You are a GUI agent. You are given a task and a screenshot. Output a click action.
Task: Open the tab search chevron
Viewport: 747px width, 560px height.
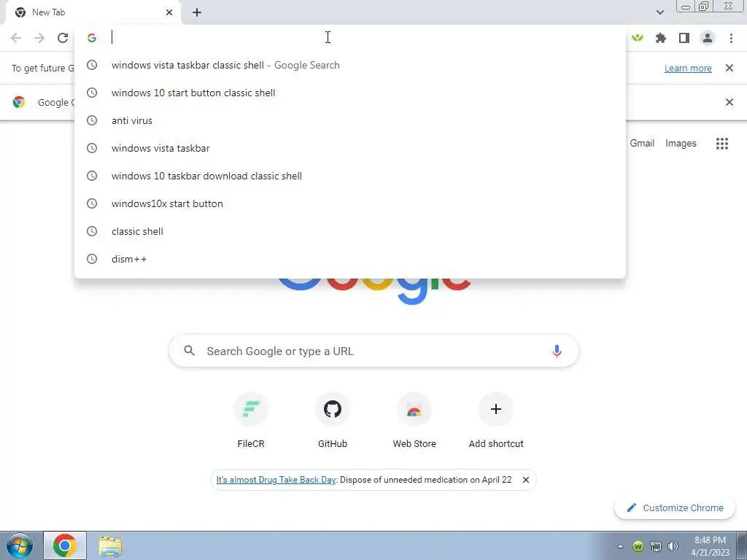[x=659, y=12]
